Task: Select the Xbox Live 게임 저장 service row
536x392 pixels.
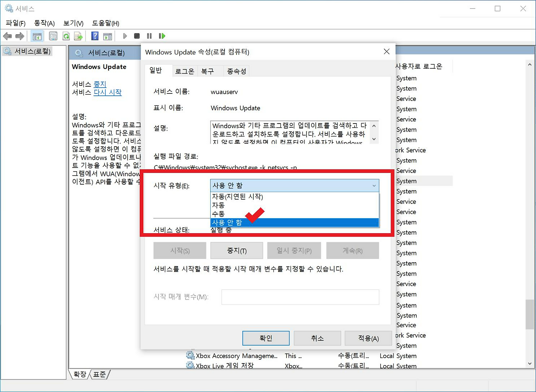Action: 301,366
